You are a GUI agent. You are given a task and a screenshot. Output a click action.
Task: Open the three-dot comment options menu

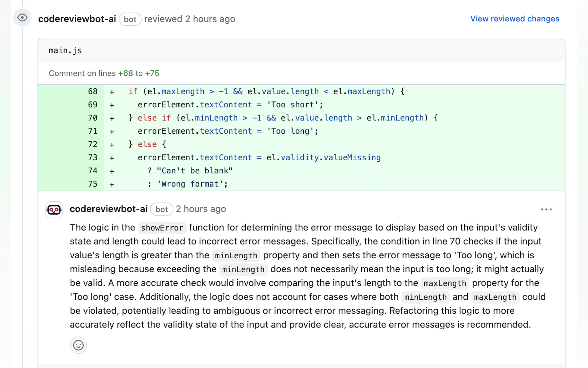[x=546, y=209]
